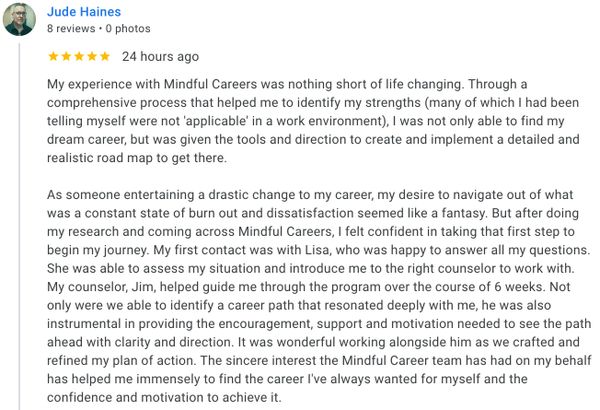Click the "24 hours ago" timestamp
The height and width of the screenshot is (410, 600).
point(160,57)
